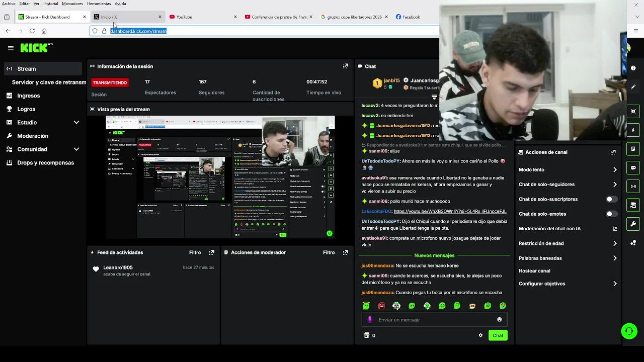This screenshot has width=644, height=362.
Task: Click the Nuevos mensajes divider label
Action: click(434, 255)
